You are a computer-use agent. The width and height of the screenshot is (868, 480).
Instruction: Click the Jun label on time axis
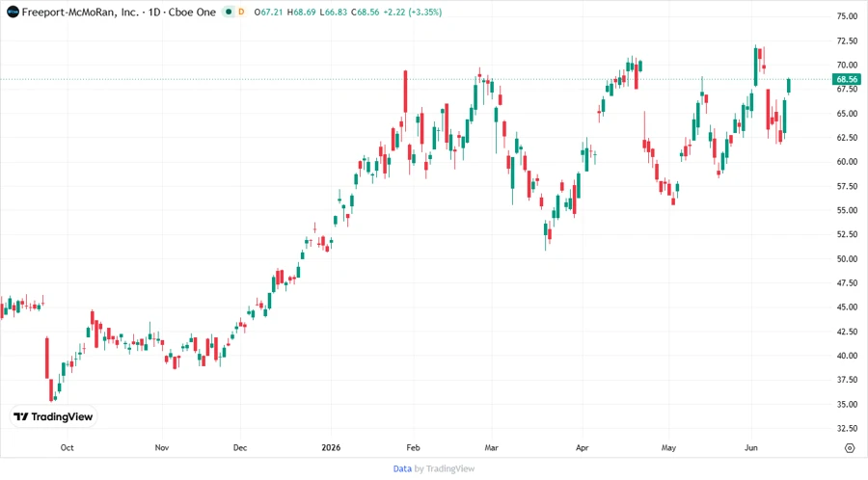pos(751,448)
